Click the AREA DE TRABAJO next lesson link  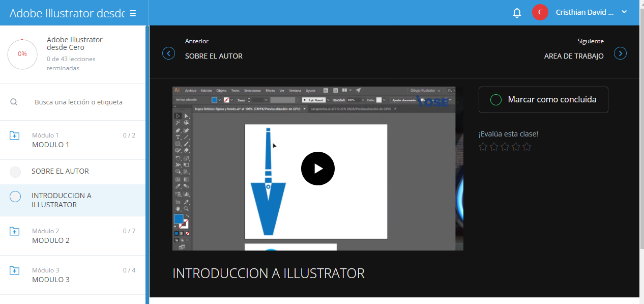click(x=574, y=56)
